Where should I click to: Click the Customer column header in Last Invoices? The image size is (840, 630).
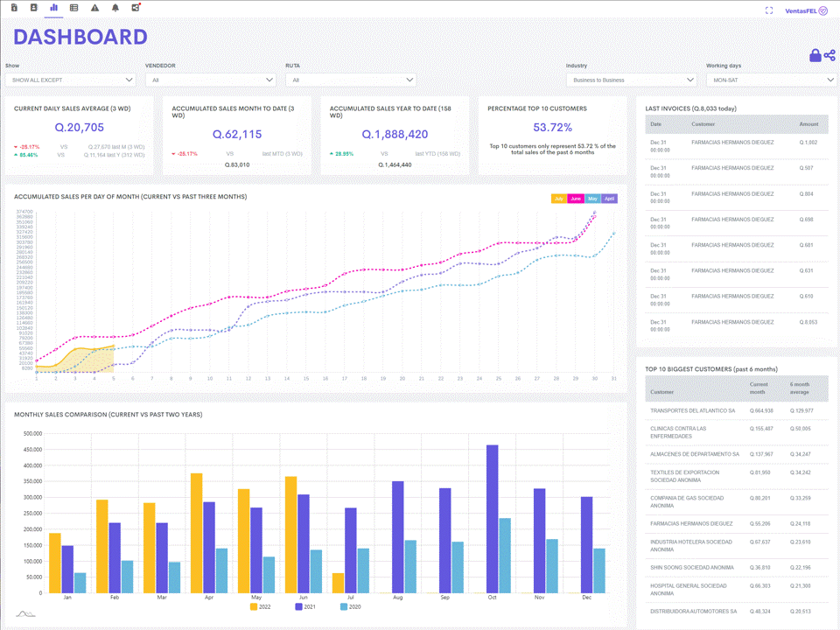coord(703,124)
